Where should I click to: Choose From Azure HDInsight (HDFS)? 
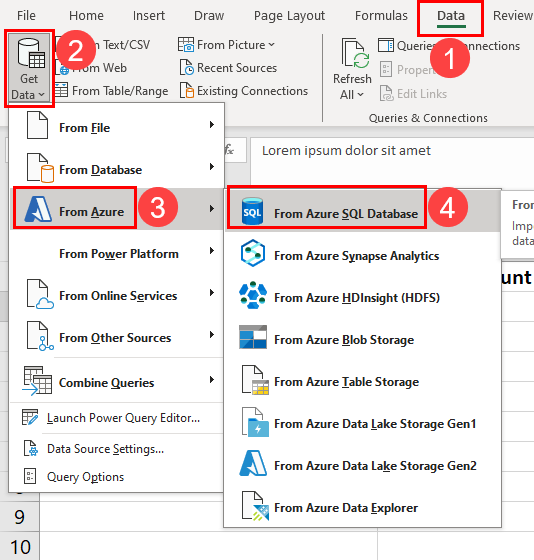coord(363,295)
